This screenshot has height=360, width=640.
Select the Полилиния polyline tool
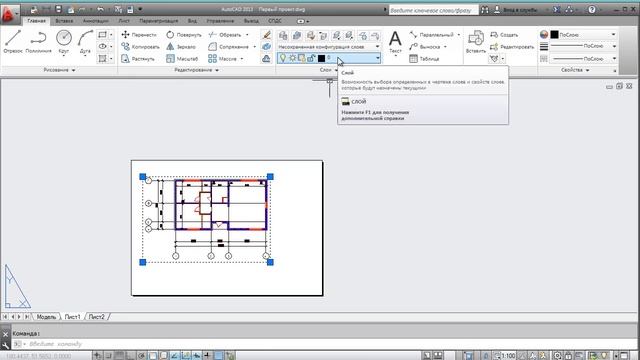pos(38,42)
